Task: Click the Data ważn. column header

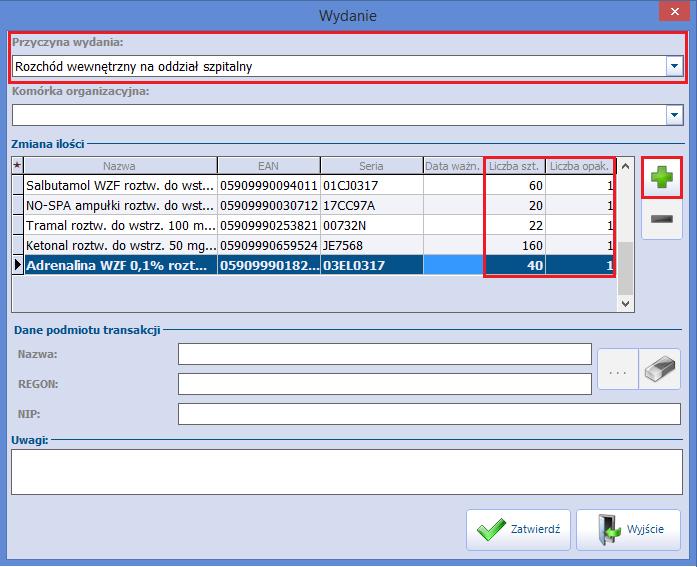Action: coord(453,166)
